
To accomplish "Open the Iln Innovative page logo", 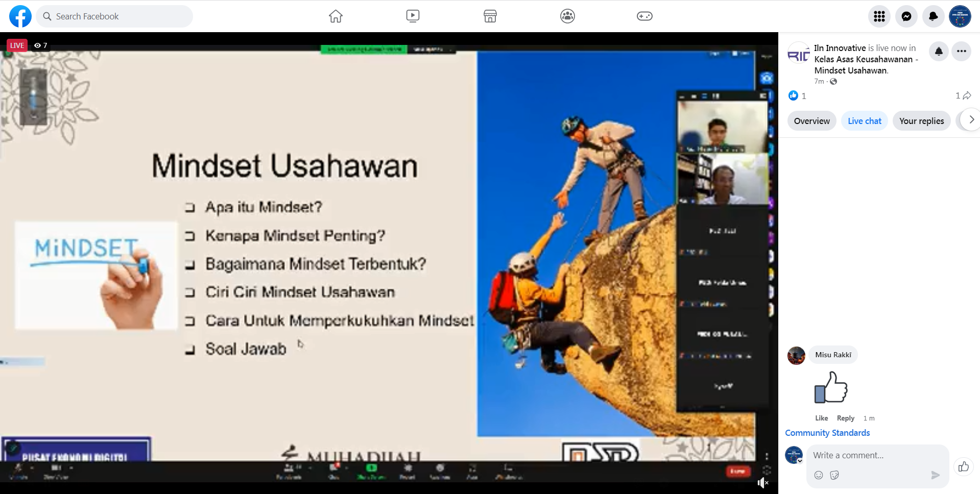I will pos(799,53).
